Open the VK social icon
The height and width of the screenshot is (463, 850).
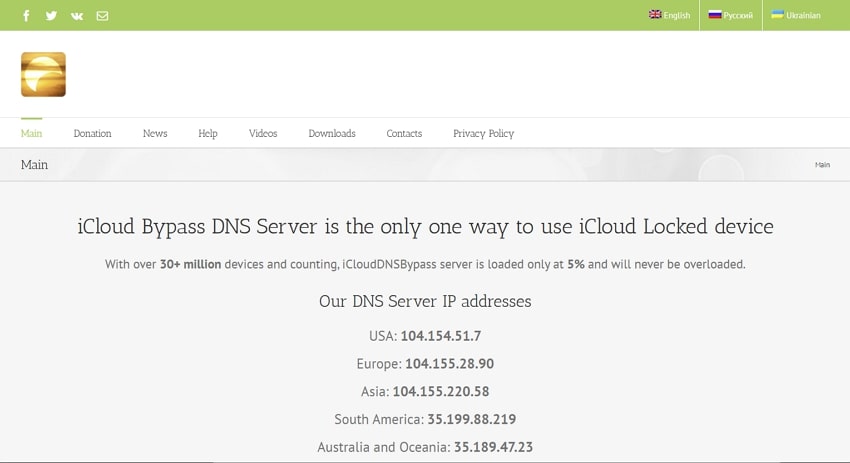tap(77, 16)
